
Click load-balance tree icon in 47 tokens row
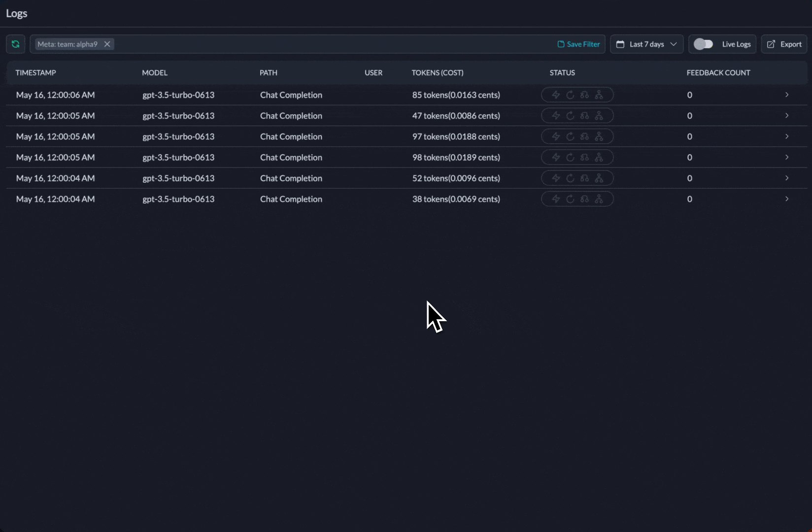click(x=599, y=115)
